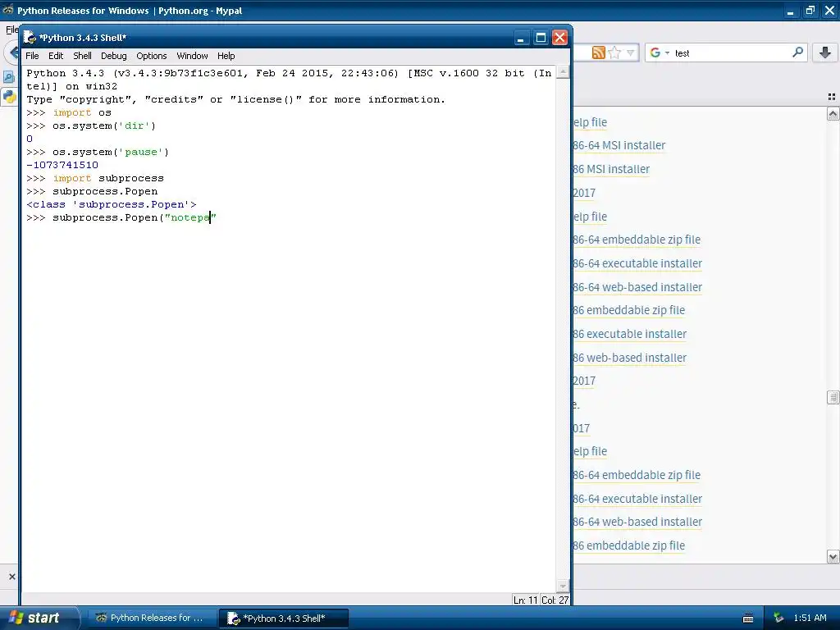Open the File menu in Python Shell
This screenshot has height=630, width=840.
(32, 56)
